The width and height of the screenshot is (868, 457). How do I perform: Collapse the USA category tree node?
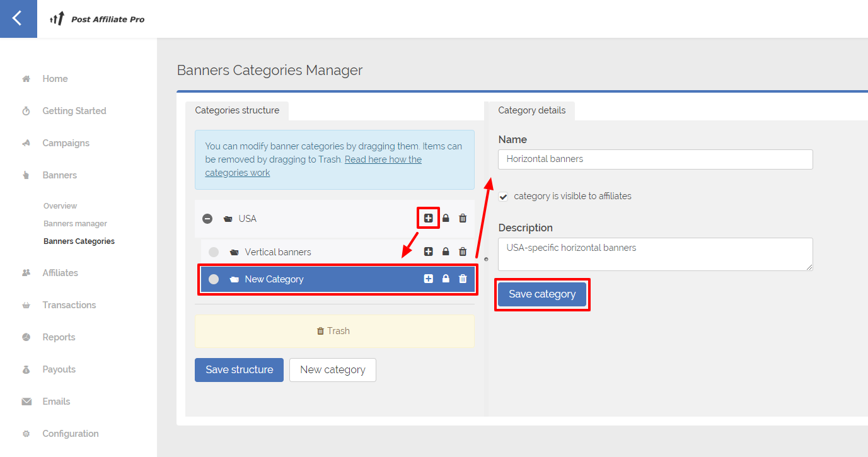[207, 219]
